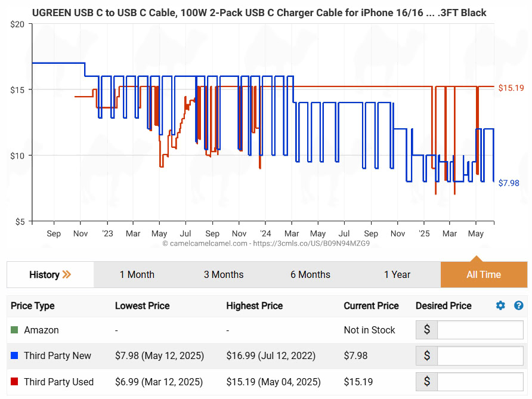The image size is (532, 399).
Task: Click the settings gear icon
Action: pos(500,305)
